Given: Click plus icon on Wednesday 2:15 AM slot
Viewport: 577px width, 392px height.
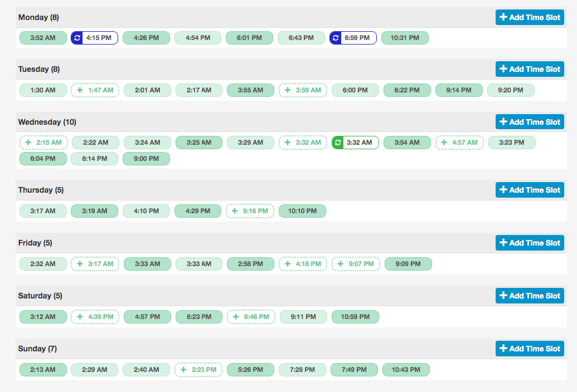Looking at the screenshot, I should point(28,143).
